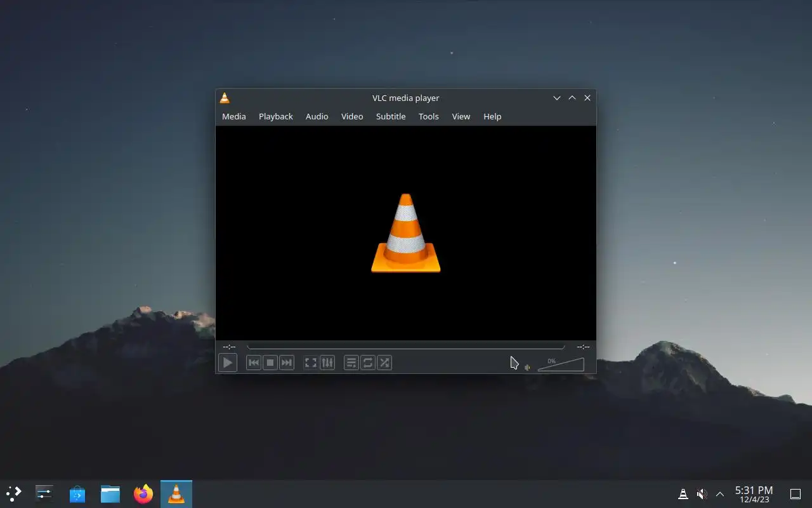
Task: Open the KDE application launcher
Action: click(x=14, y=493)
